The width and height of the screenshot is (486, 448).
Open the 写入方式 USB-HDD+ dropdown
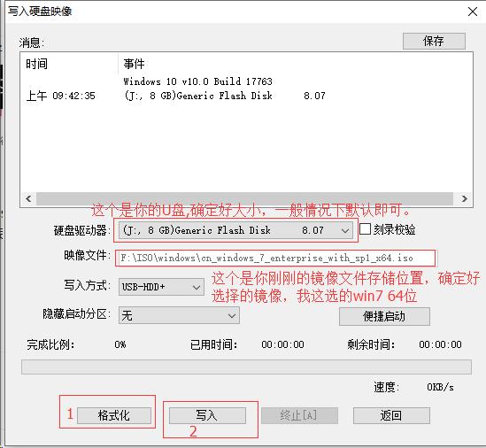(x=161, y=287)
